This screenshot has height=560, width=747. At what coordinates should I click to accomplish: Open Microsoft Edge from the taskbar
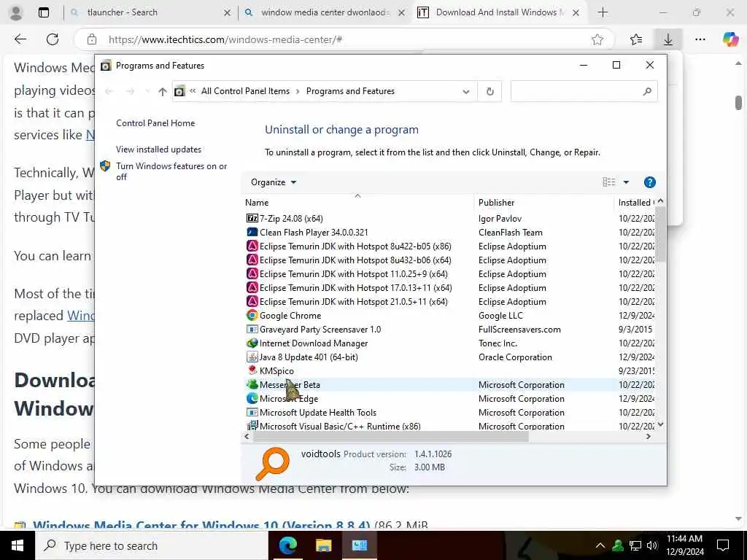click(287, 545)
